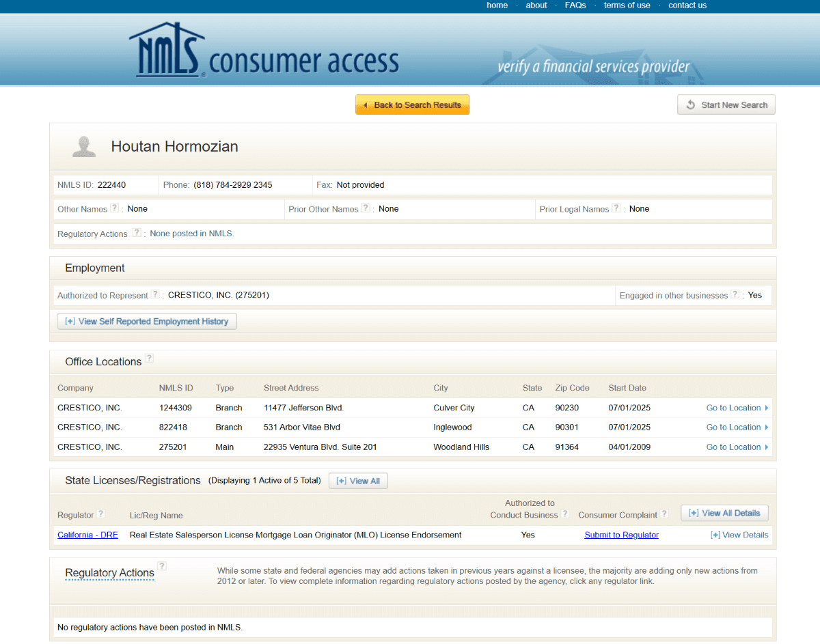The width and height of the screenshot is (820, 644).
Task: Expand View Self Reported Employment History
Action: (147, 322)
